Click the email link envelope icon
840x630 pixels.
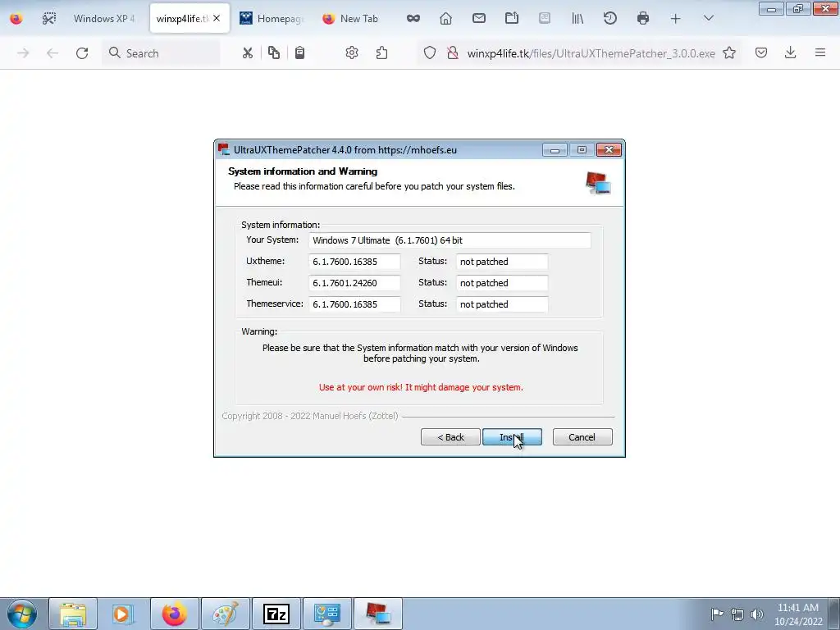479,19
